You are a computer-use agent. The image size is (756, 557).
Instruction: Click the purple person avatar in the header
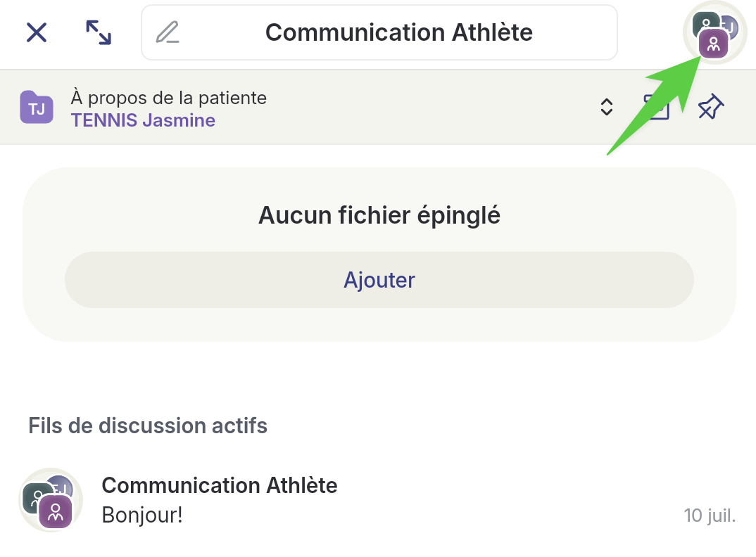coord(714,45)
